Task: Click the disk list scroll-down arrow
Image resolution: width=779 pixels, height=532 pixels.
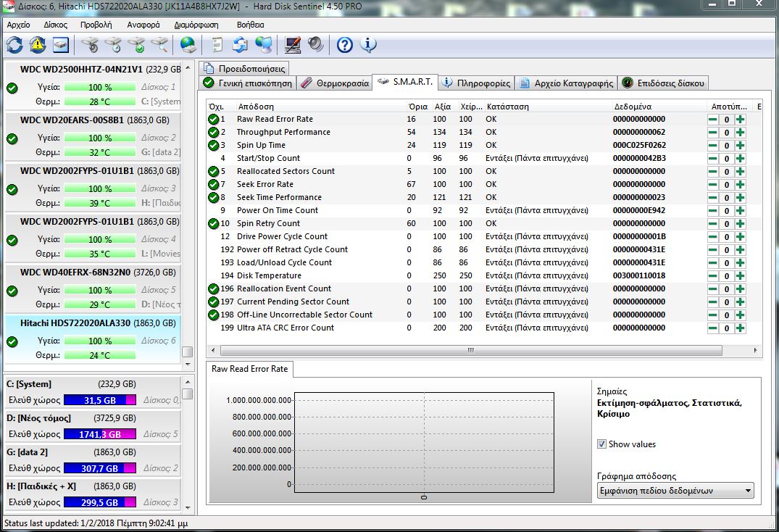Action: [x=187, y=365]
